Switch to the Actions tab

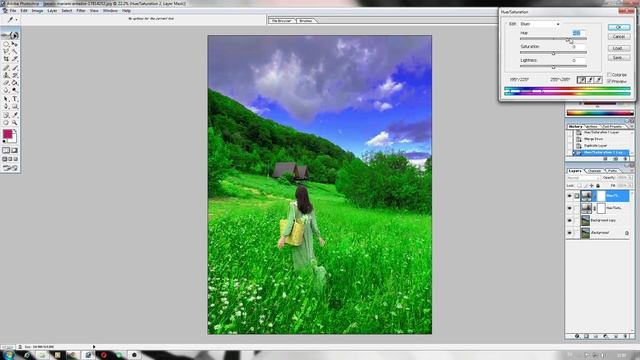pyautogui.click(x=591, y=127)
